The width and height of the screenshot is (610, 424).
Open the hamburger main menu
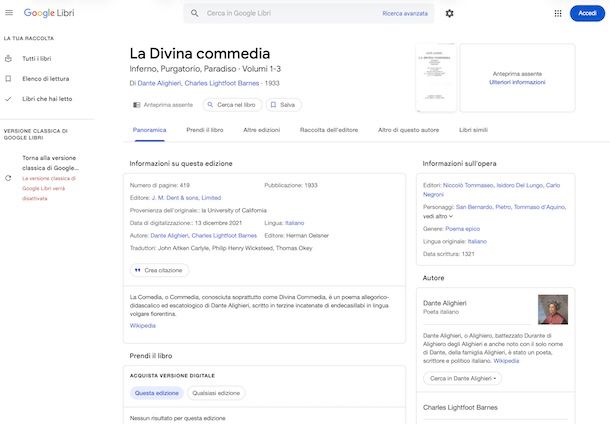[9, 13]
